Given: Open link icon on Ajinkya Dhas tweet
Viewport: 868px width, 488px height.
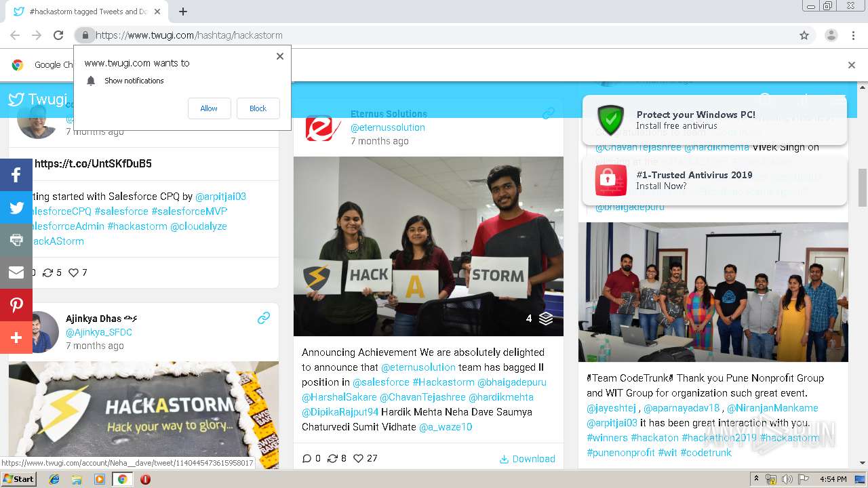Looking at the screenshot, I should 264,317.
